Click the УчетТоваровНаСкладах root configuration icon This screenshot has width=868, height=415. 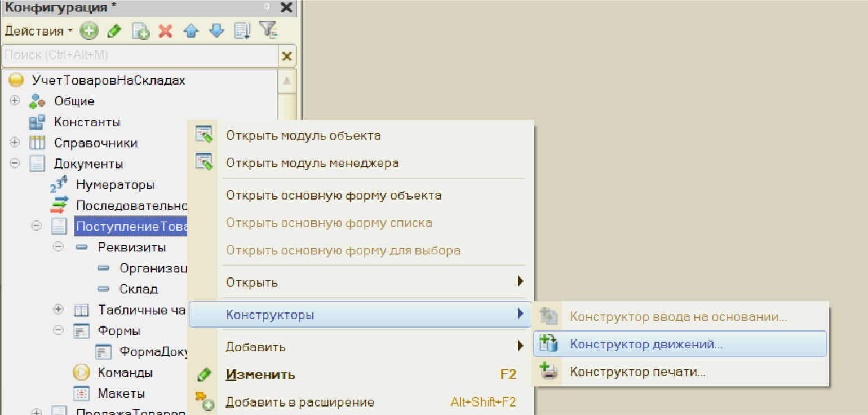tap(16, 80)
